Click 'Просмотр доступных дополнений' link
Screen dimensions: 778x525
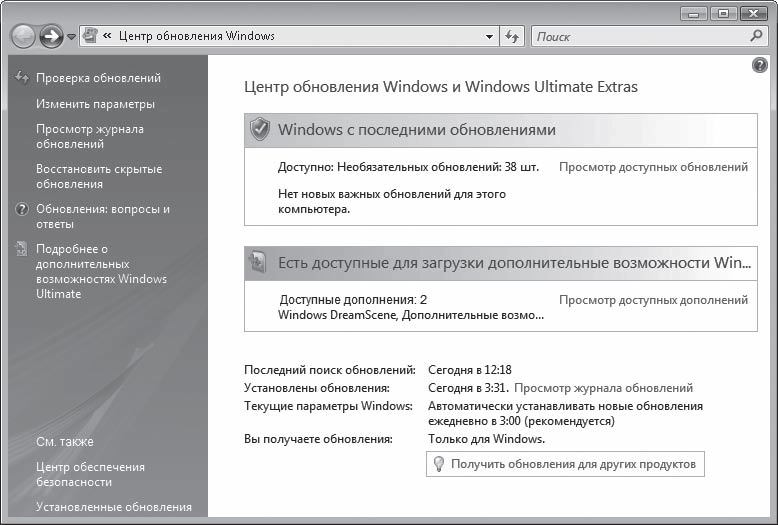point(652,299)
